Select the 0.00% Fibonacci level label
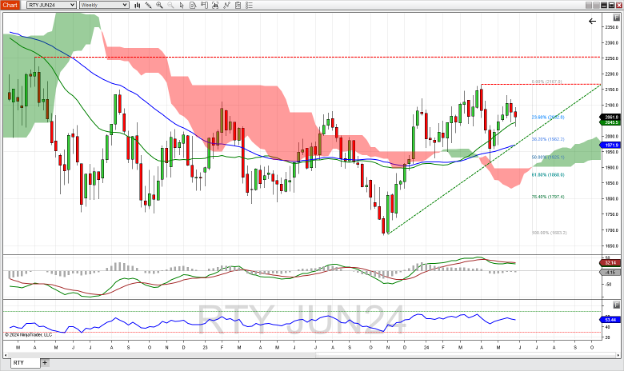The height and width of the screenshot is (372, 624). click(x=547, y=82)
